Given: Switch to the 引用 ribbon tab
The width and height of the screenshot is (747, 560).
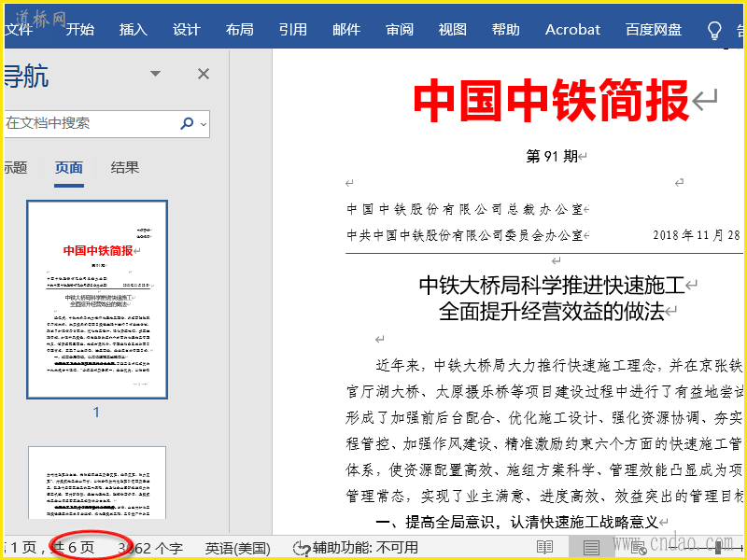Looking at the screenshot, I should (x=293, y=30).
